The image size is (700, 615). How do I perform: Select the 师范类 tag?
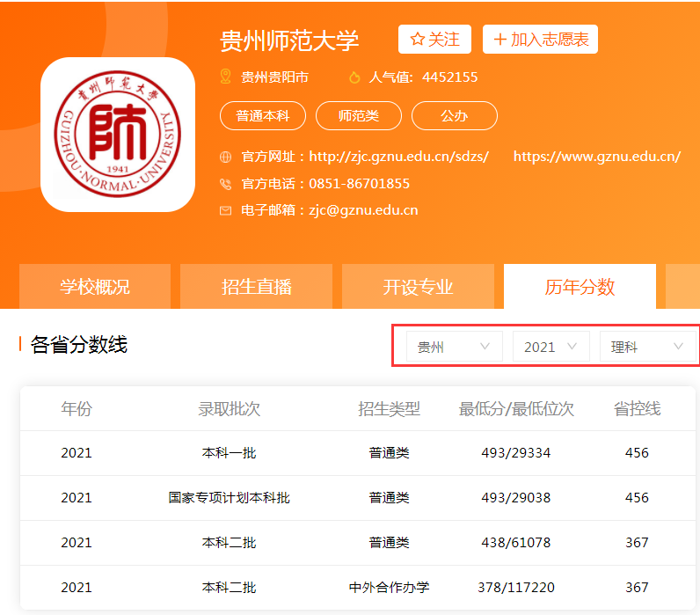click(359, 115)
